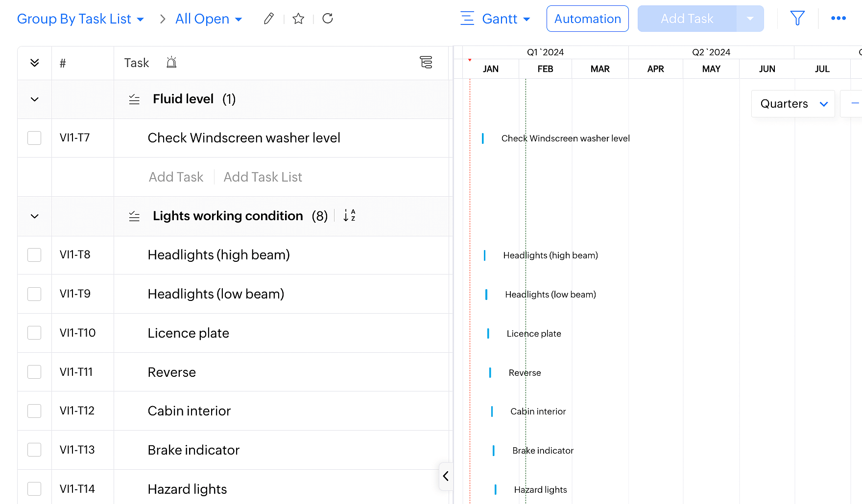Click the Automation button

[587, 19]
